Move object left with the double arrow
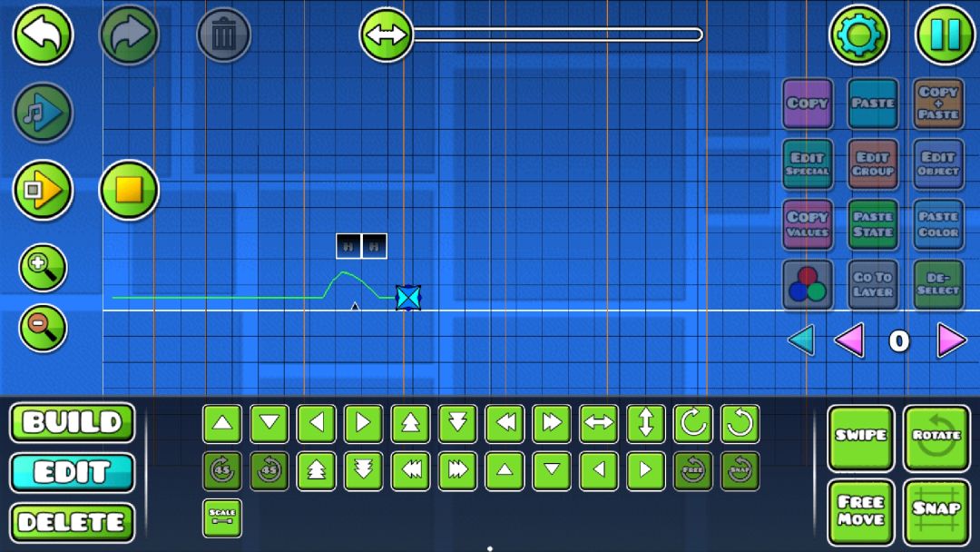980x552 pixels. [505, 423]
